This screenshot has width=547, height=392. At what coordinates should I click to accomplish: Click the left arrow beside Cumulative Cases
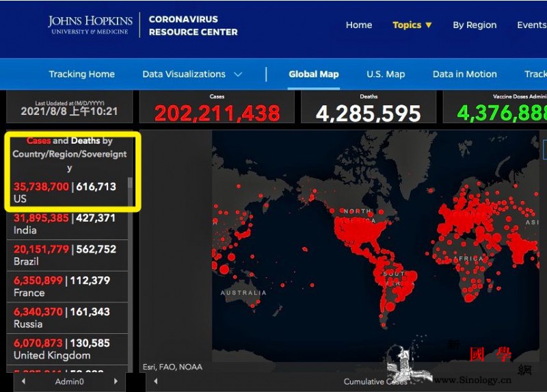pos(156,381)
